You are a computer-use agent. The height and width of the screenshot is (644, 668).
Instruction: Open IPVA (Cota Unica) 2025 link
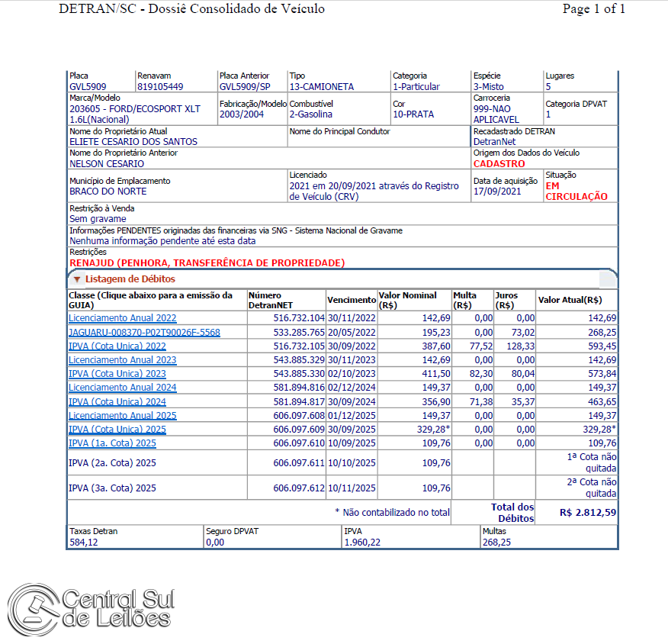click(x=117, y=429)
